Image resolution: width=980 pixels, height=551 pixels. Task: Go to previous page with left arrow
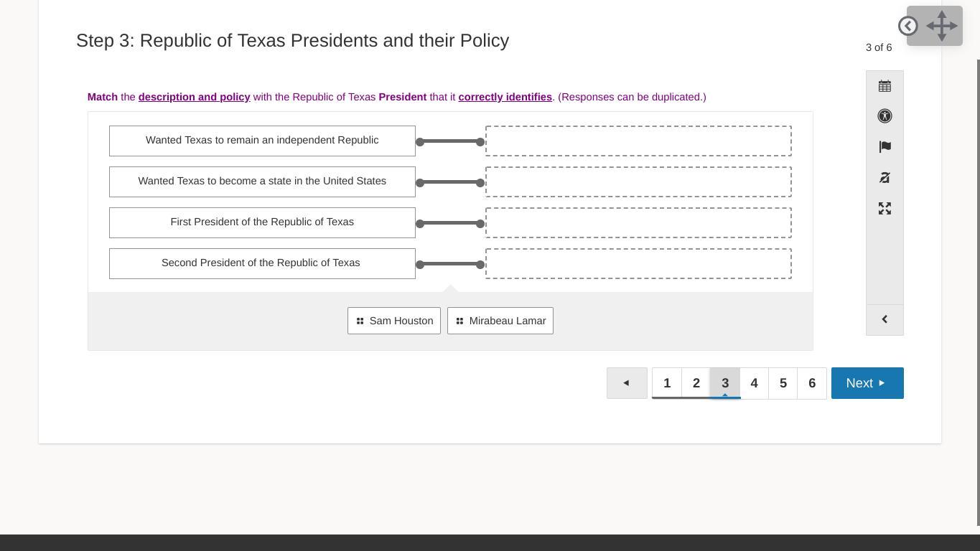(627, 383)
